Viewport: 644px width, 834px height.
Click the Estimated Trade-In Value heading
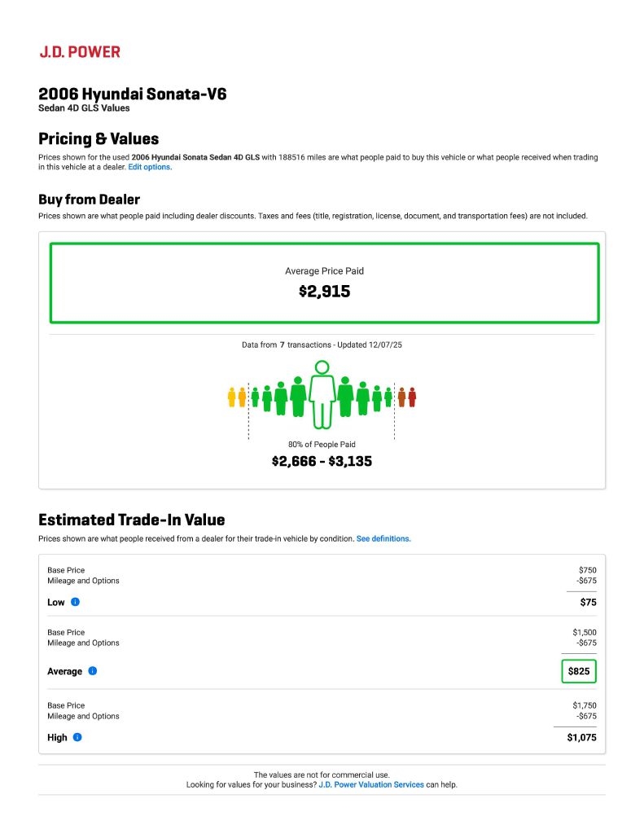132,520
